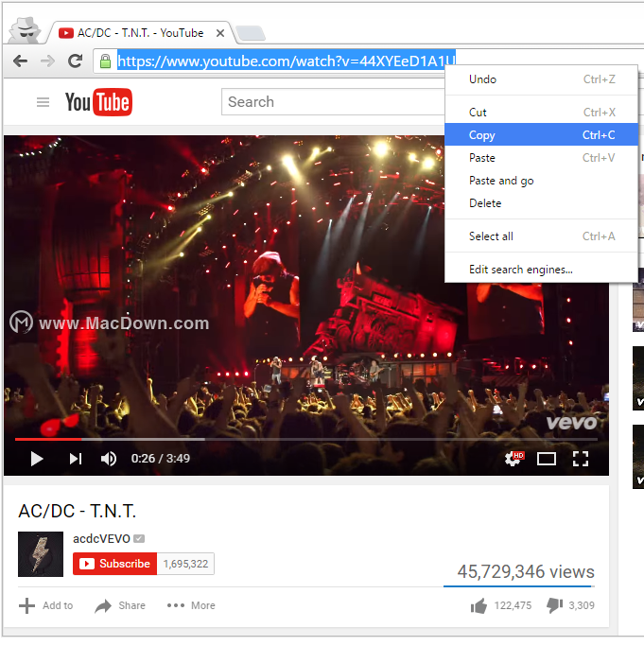Go to YouTube home via the logo
Image resolution: width=644 pixels, height=646 pixels.
point(98,102)
